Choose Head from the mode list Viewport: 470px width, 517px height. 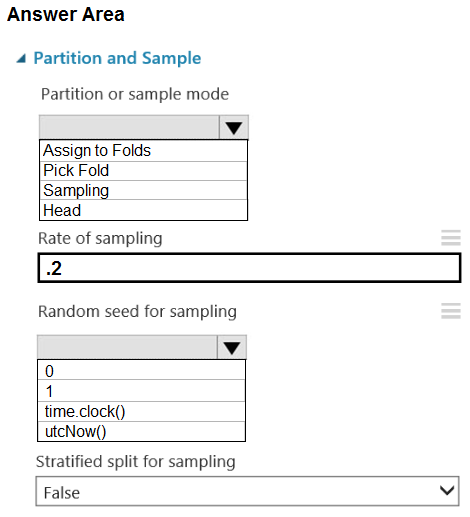pyautogui.click(x=143, y=210)
